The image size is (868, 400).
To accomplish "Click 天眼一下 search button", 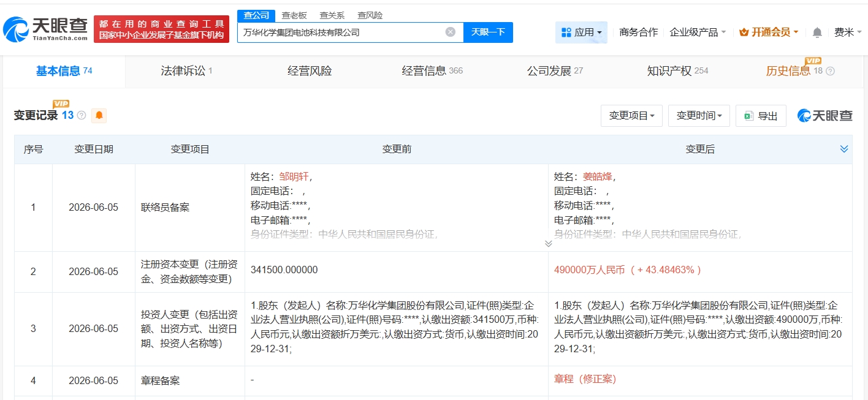I will tap(488, 32).
